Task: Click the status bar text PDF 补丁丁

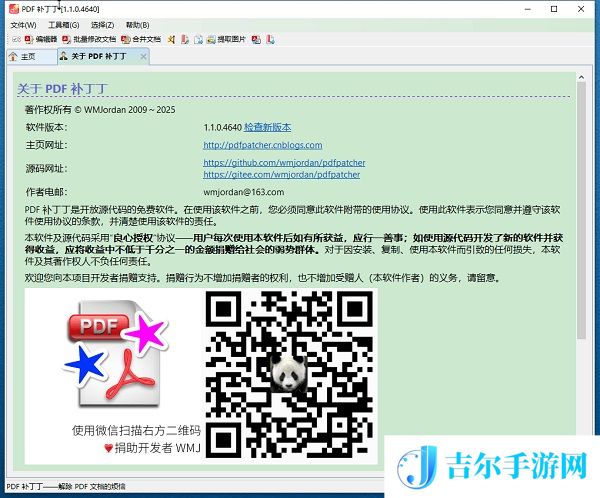Action: pyautogui.click(x=66, y=487)
